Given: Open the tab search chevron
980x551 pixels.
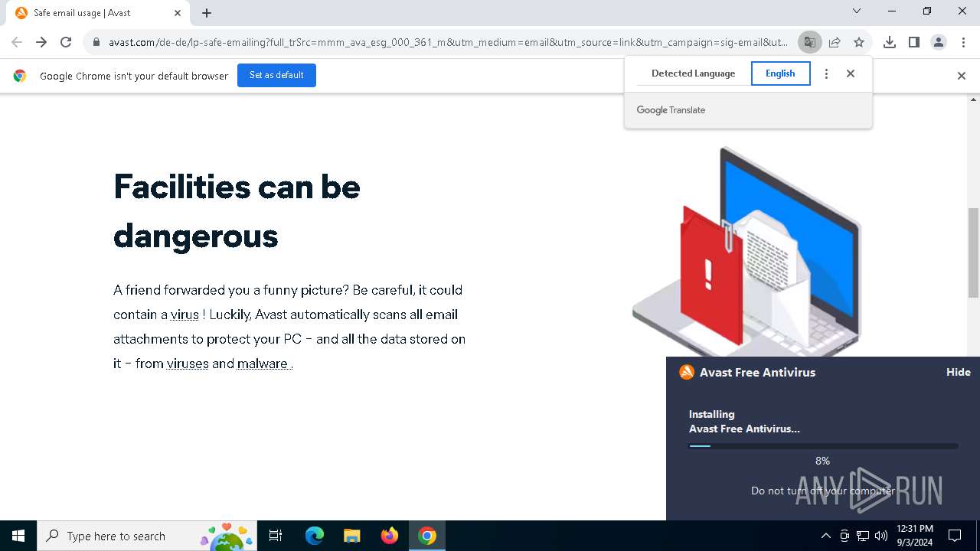Looking at the screenshot, I should pyautogui.click(x=857, y=11).
